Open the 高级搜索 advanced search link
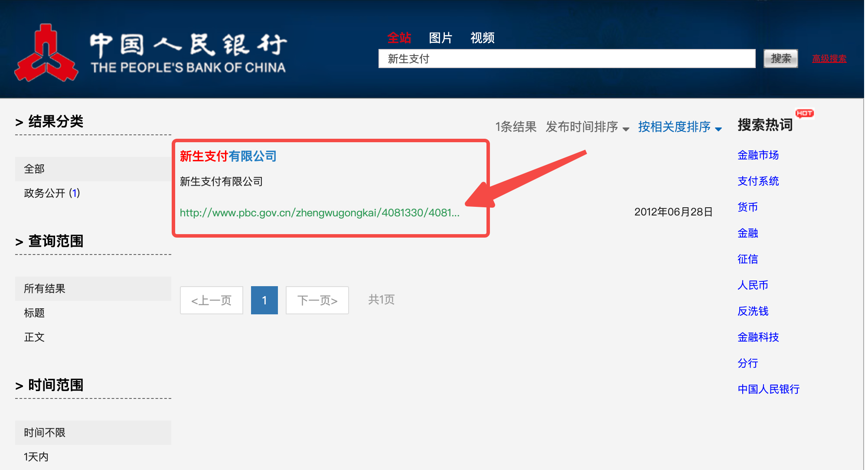The height and width of the screenshot is (470, 868). [829, 59]
